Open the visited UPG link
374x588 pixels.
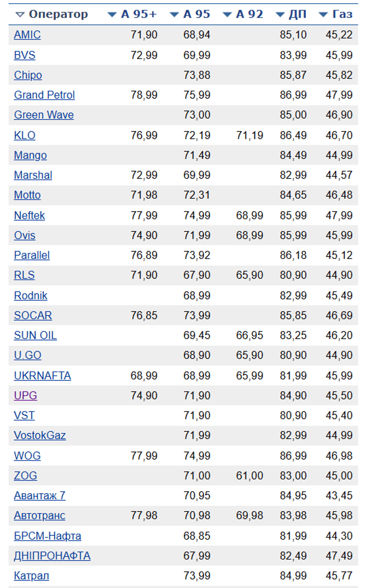pyautogui.click(x=25, y=395)
